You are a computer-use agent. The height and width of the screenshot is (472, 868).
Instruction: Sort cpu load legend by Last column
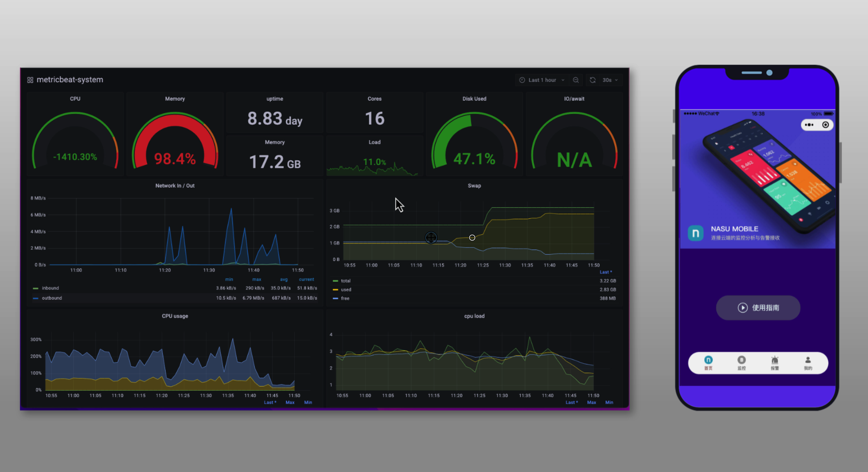[572, 403]
